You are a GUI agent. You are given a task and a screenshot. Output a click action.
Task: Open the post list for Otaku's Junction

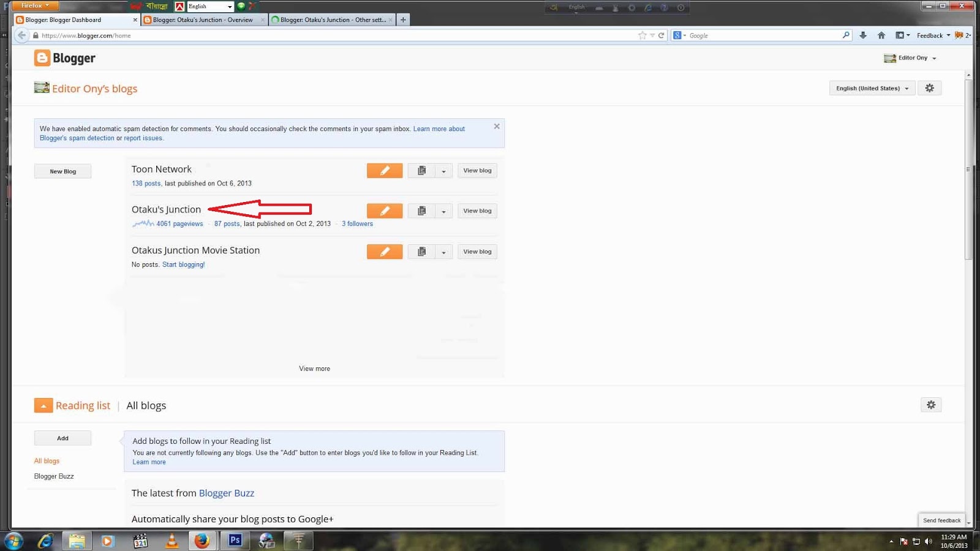tap(421, 211)
